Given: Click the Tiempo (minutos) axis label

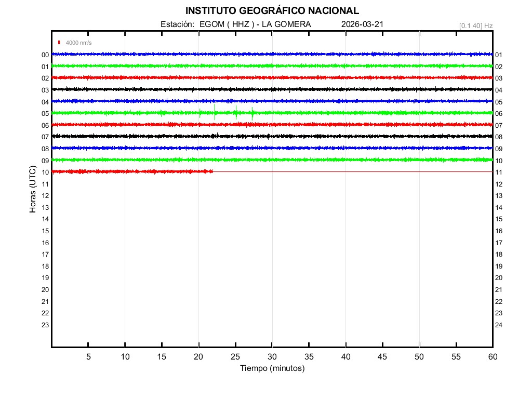Looking at the screenshot, I should [272, 368].
